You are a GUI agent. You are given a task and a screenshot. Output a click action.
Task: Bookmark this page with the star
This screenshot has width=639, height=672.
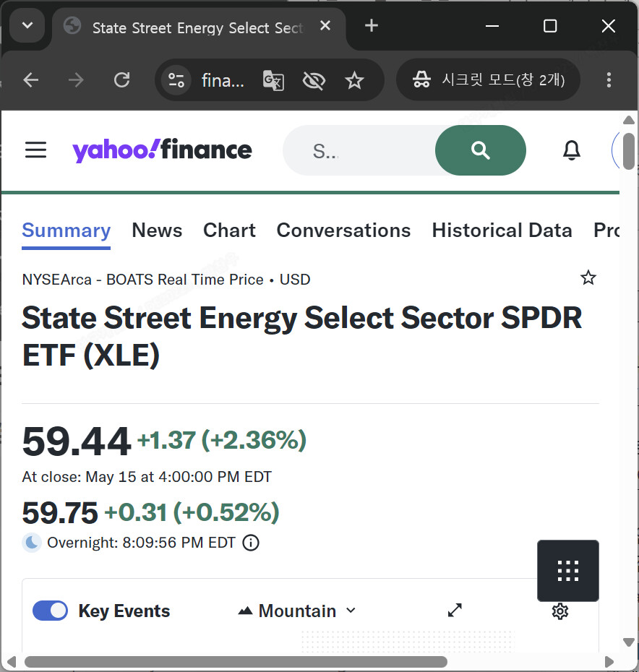(354, 80)
